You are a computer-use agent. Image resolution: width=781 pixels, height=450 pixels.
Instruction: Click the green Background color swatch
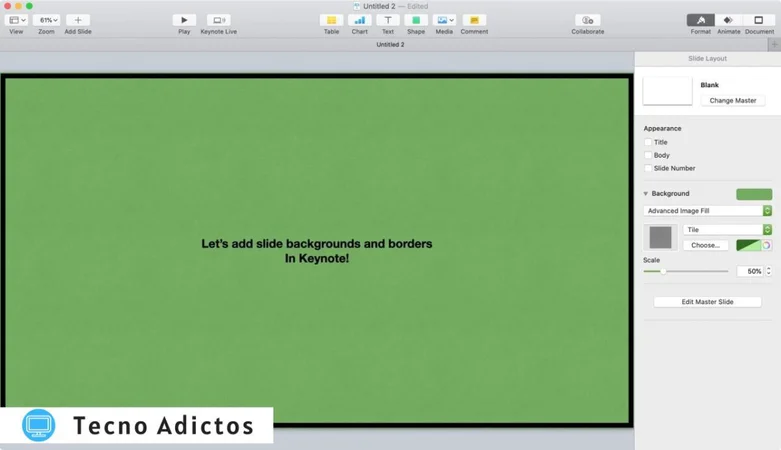pos(754,194)
